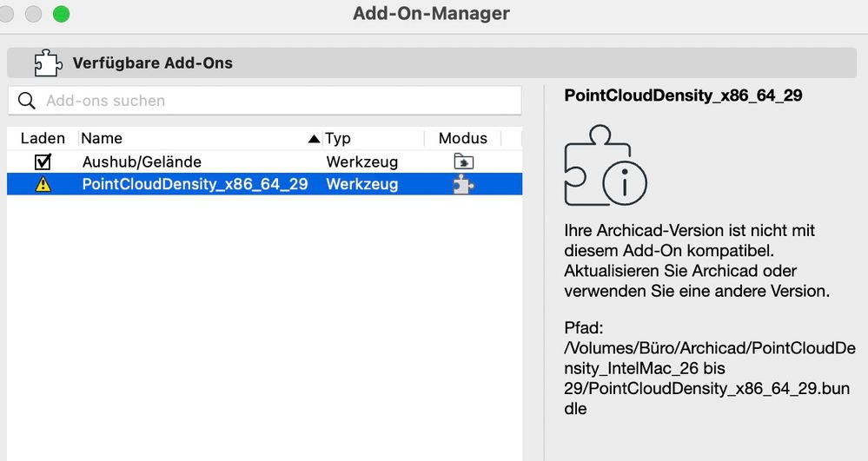
Task: Click the green zoom window button
Action: (62, 14)
